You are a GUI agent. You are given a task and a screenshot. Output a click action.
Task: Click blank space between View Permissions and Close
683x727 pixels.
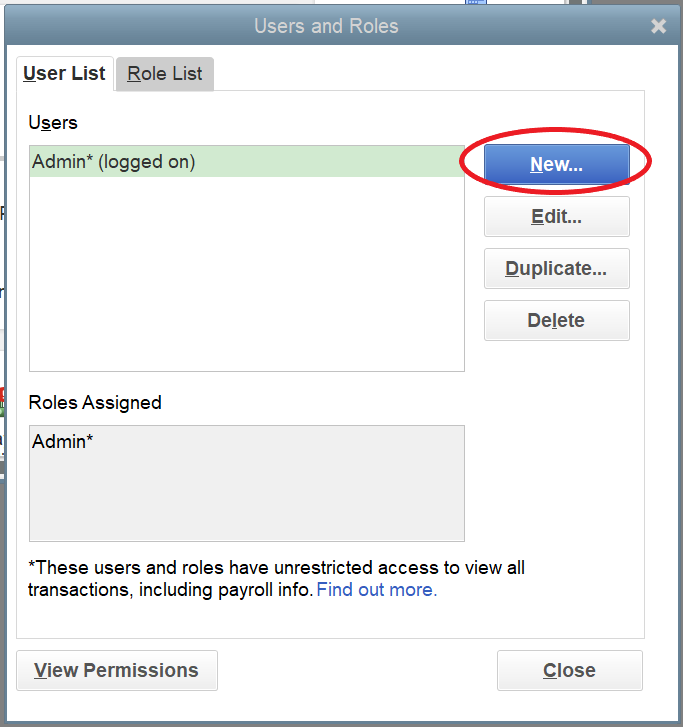click(356, 670)
